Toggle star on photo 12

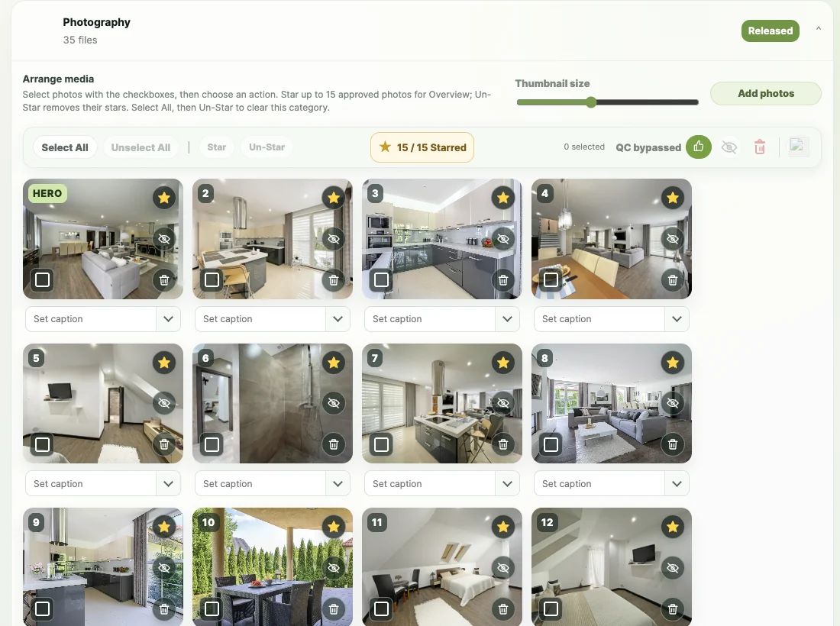coord(672,527)
